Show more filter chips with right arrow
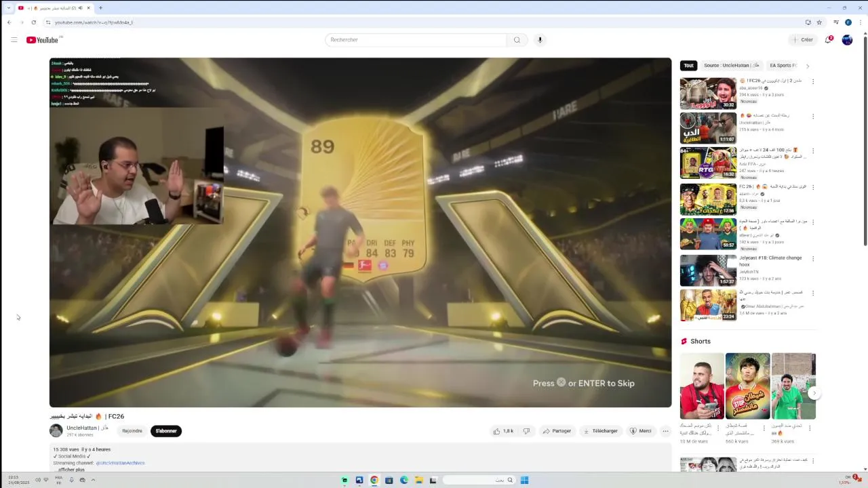This screenshot has width=868, height=488. coord(807,66)
